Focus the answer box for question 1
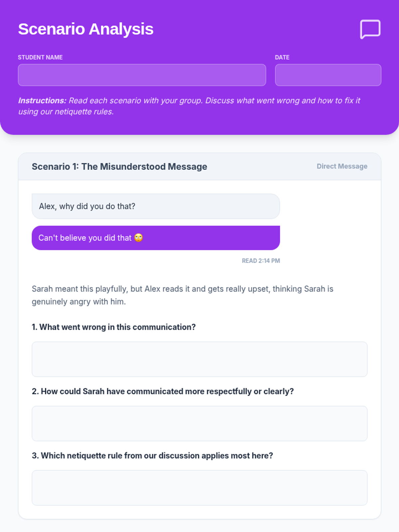The width and height of the screenshot is (399, 532). click(199, 359)
